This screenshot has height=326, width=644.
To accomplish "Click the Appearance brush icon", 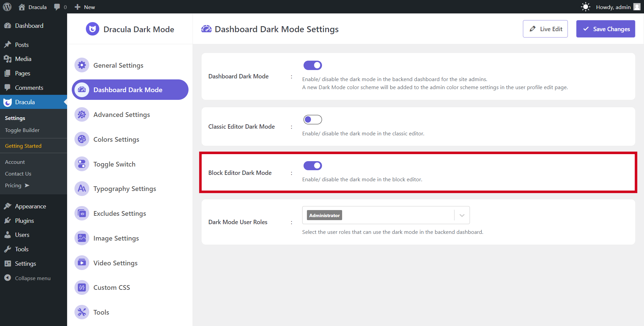I will (x=7, y=206).
